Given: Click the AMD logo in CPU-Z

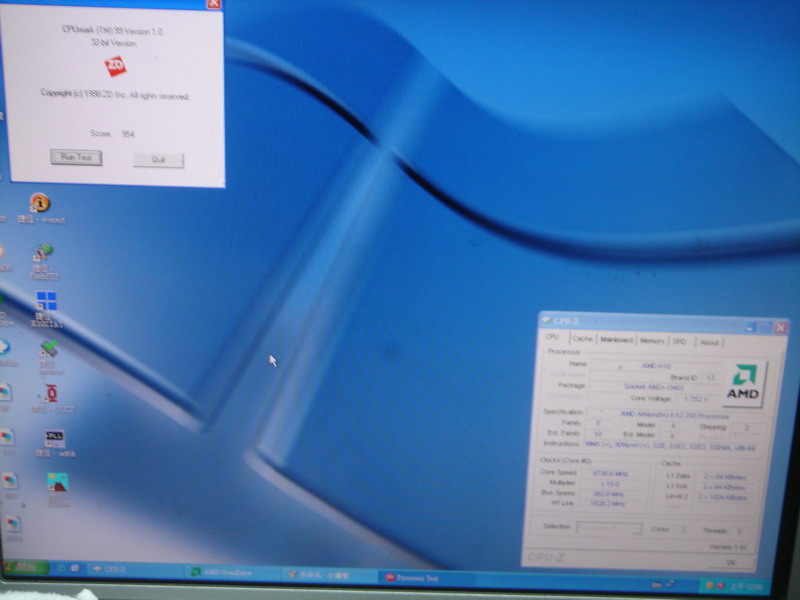Looking at the screenshot, I should [743, 384].
